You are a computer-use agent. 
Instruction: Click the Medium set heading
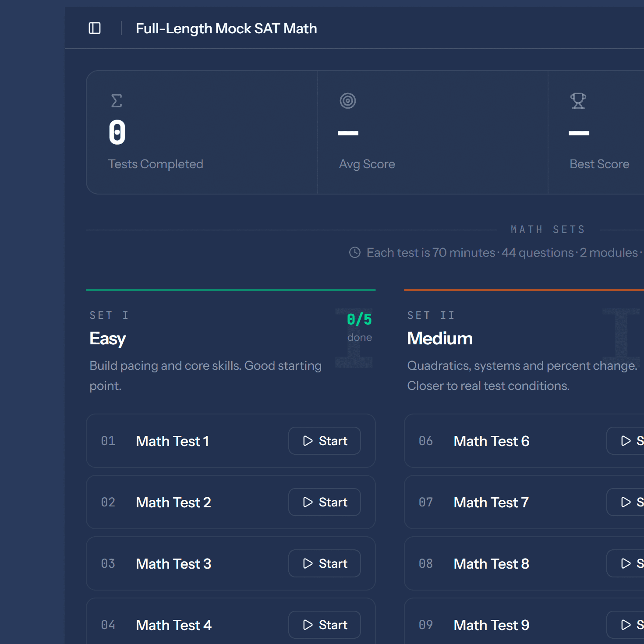440,339
